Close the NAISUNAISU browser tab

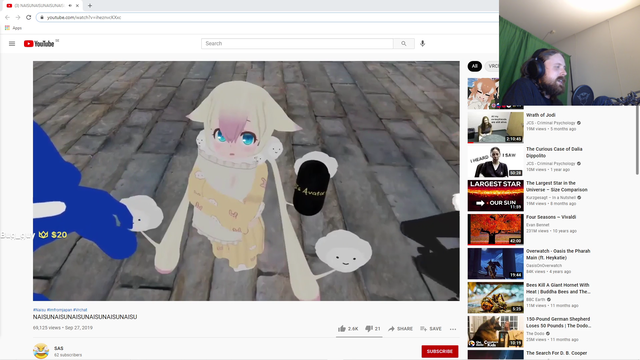[x=77, y=6]
